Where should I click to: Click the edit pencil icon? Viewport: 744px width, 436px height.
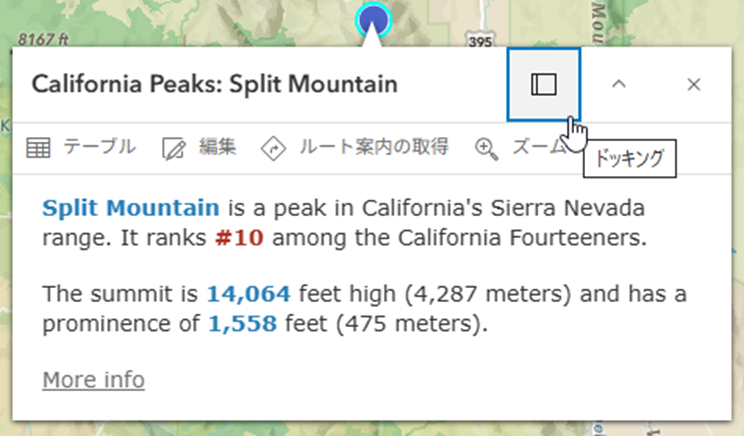[x=174, y=148]
